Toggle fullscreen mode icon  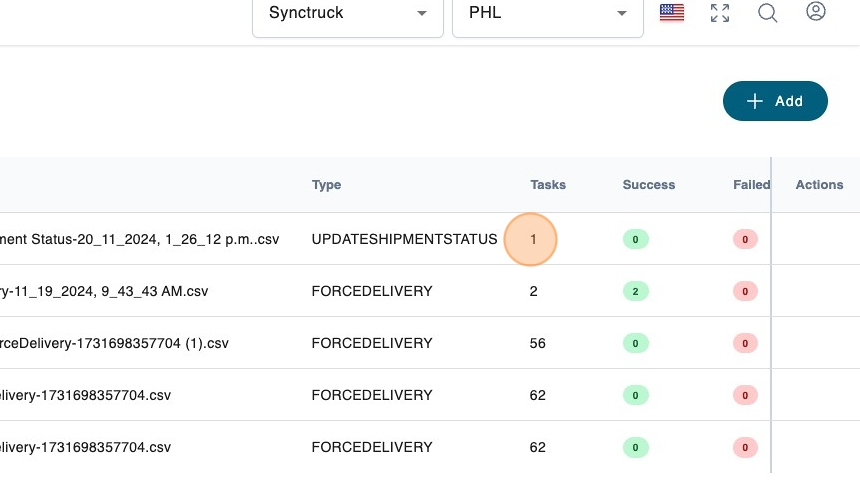[720, 13]
